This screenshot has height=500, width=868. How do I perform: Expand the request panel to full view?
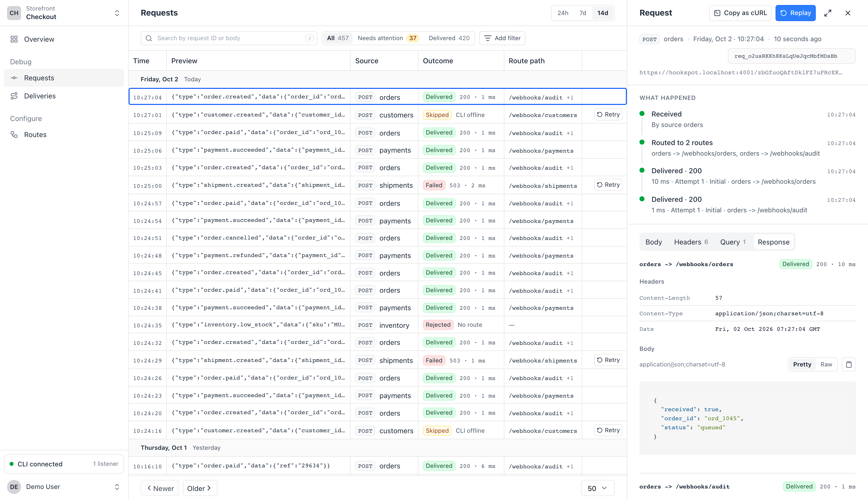828,13
